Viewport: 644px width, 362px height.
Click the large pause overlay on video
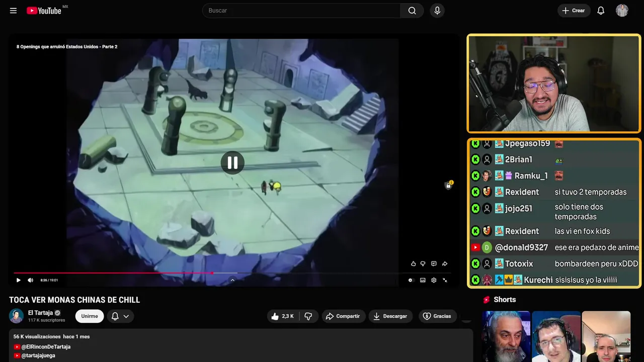pos(232,162)
